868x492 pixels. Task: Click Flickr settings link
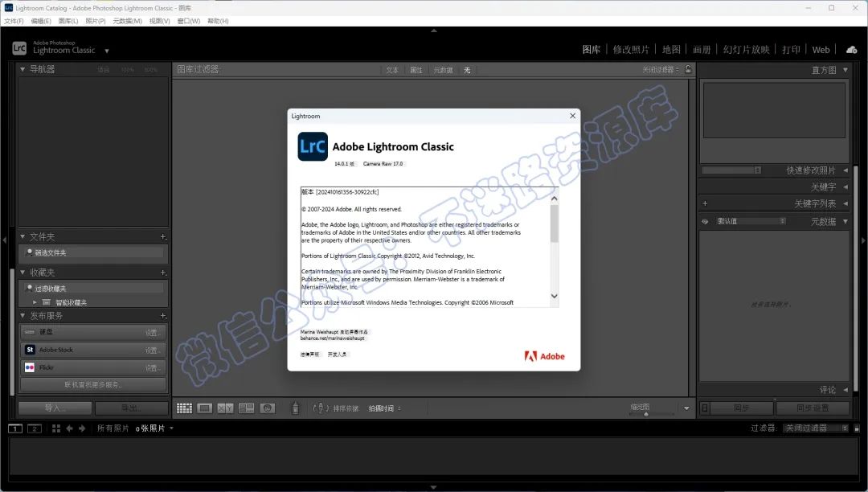(152, 368)
